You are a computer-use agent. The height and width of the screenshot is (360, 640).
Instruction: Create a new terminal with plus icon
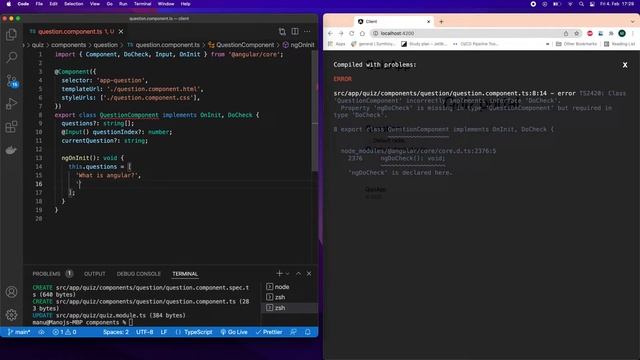pyautogui.click(x=279, y=273)
